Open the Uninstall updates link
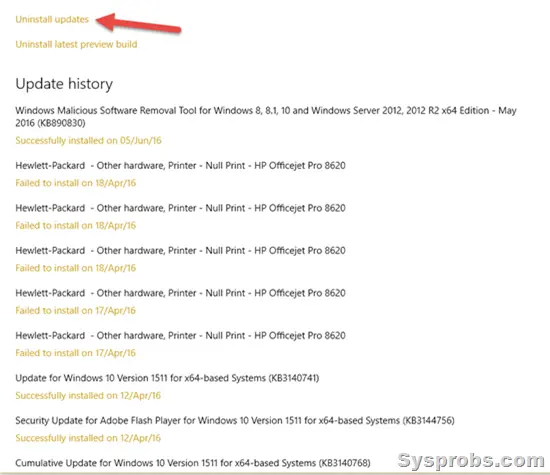Image resolution: width=550 pixels, height=475 pixels. click(x=52, y=19)
